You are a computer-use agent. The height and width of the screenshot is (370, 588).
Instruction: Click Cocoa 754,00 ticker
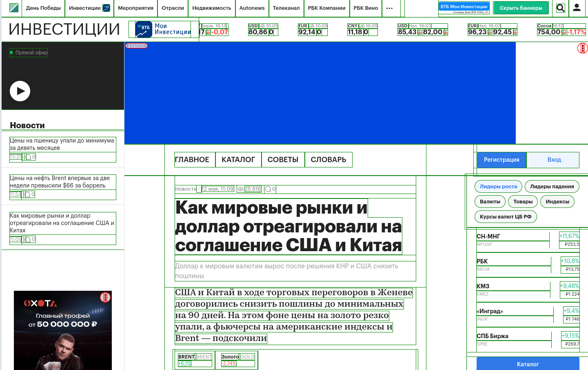click(x=561, y=29)
